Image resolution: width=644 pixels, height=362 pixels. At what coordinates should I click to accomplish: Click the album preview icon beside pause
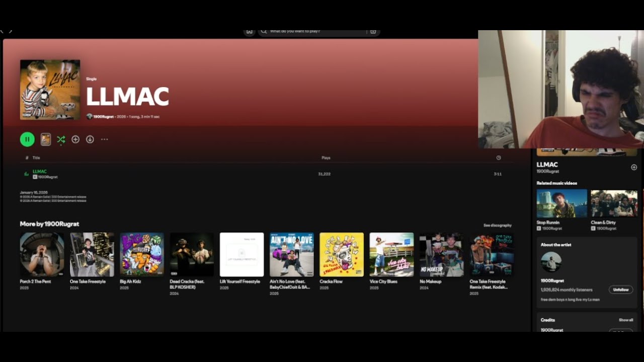pyautogui.click(x=46, y=139)
